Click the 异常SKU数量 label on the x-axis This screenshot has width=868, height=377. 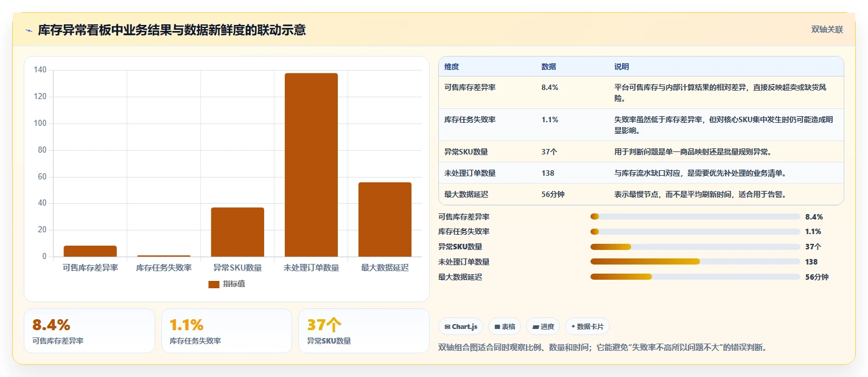(x=237, y=268)
